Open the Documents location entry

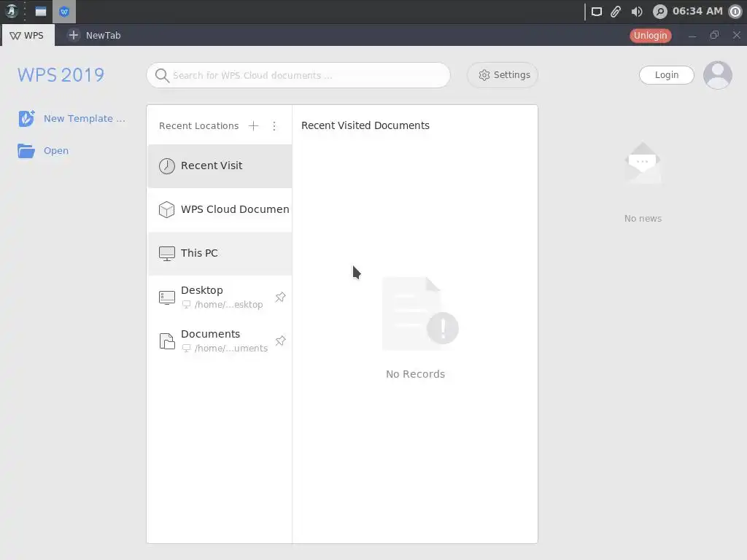pos(220,341)
